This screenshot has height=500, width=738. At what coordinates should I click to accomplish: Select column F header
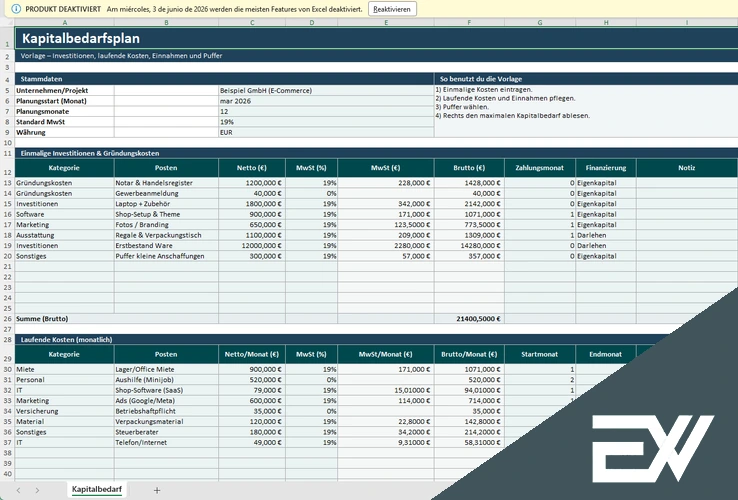[469, 22]
